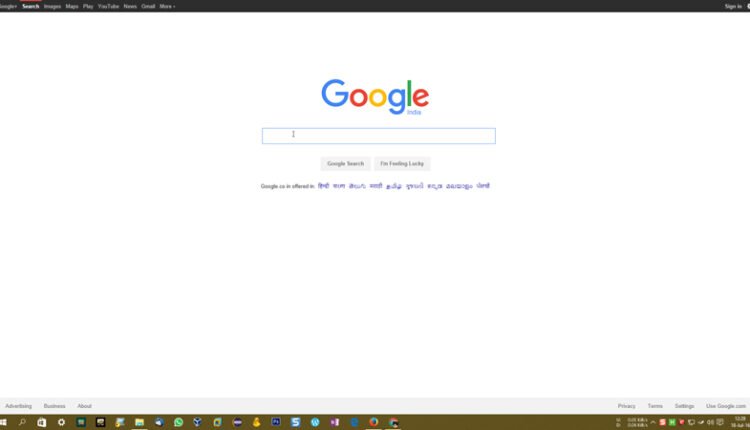Open Photoshop from the taskbar
Viewport: 750px width, 430px height.
pos(276,422)
